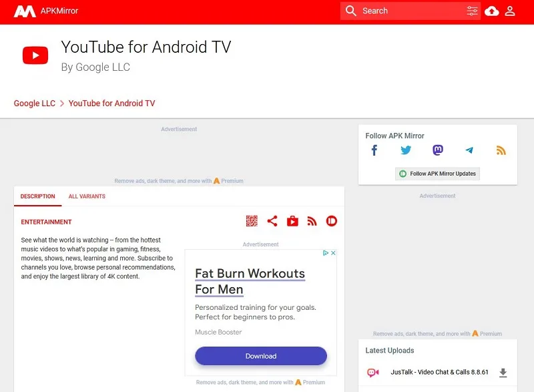The height and width of the screenshot is (392, 534).
Task: Click the share icon
Action: 272,221
